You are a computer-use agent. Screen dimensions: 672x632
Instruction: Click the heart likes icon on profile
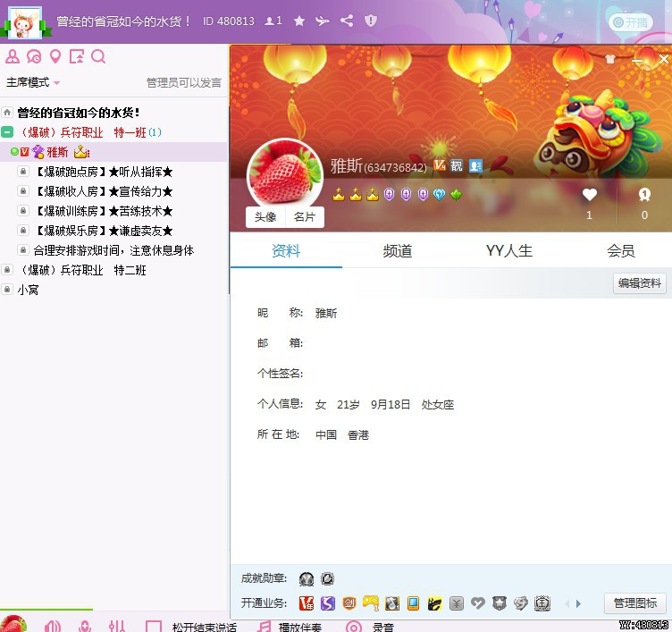[x=590, y=195]
